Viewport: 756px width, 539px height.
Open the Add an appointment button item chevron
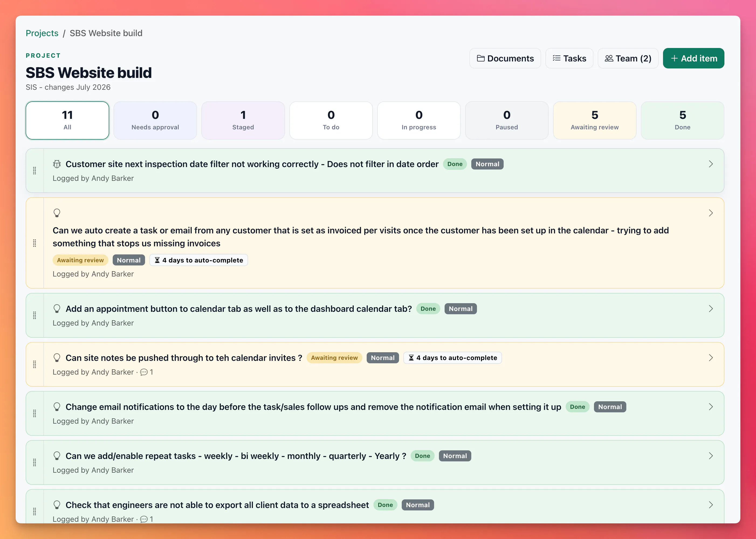click(x=710, y=309)
